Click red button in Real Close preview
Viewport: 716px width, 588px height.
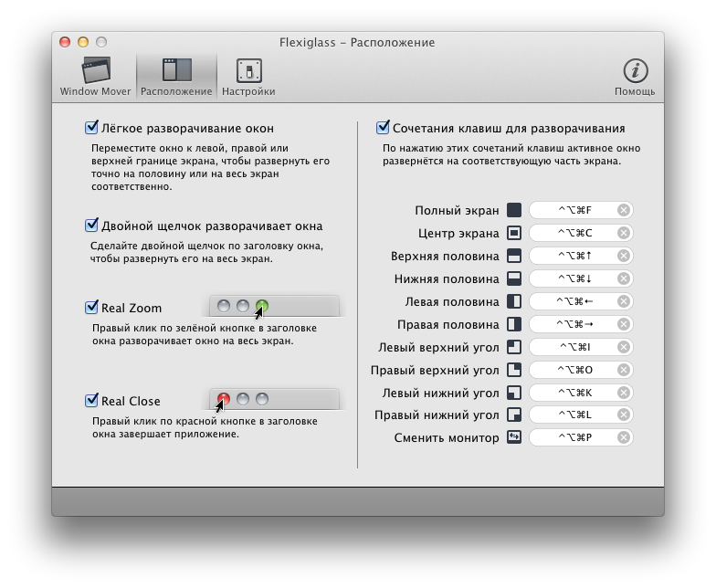click(x=224, y=399)
